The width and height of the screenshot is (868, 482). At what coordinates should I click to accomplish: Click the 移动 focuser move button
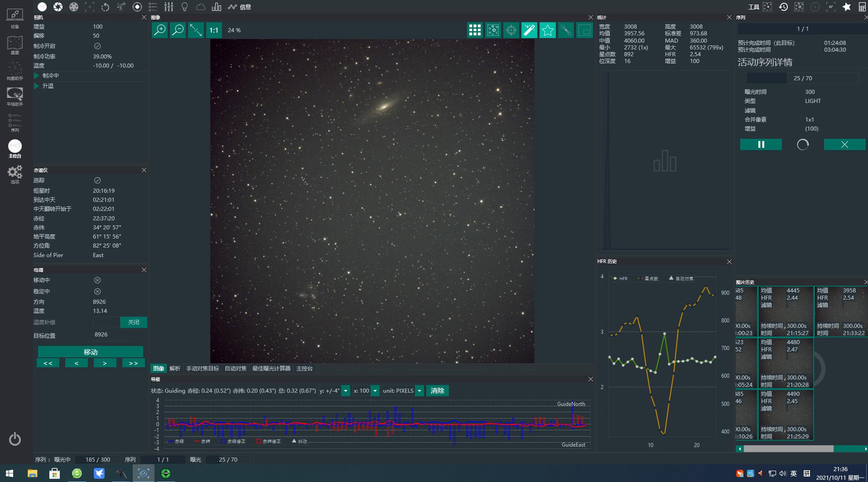pyautogui.click(x=91, y=352)
